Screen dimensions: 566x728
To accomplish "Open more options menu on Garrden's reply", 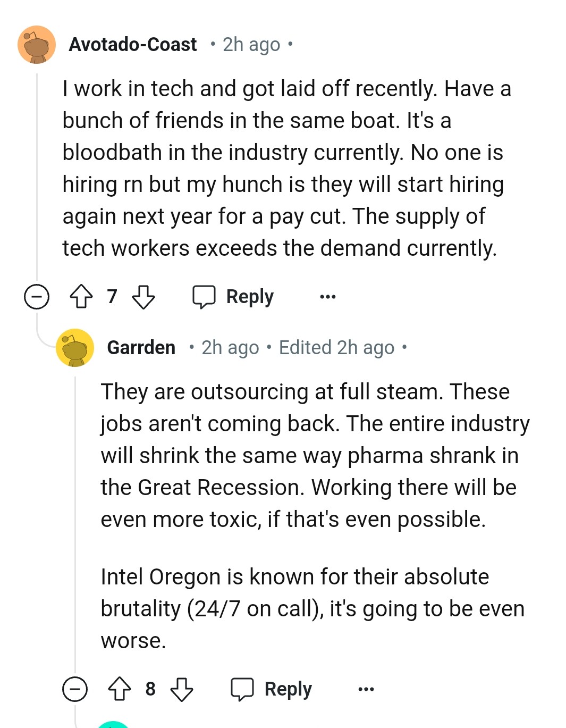I will tap(366, 689).
